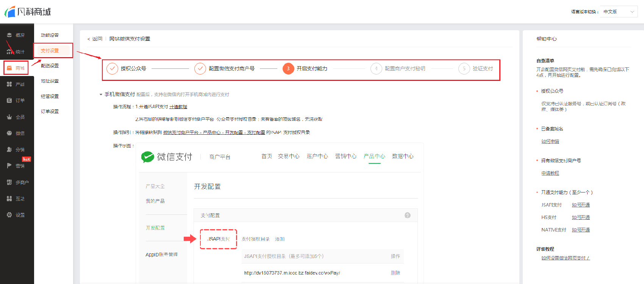Screen dimensions: 644x284
Task: Open the 微信 WeChat icon in sidebar
Action: [x=9, y=133]
